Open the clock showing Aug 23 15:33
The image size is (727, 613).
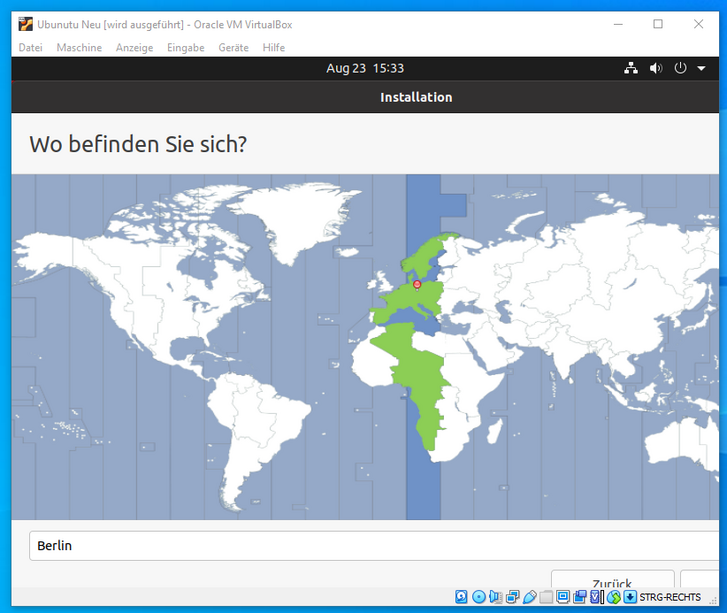tap(365, 68)
